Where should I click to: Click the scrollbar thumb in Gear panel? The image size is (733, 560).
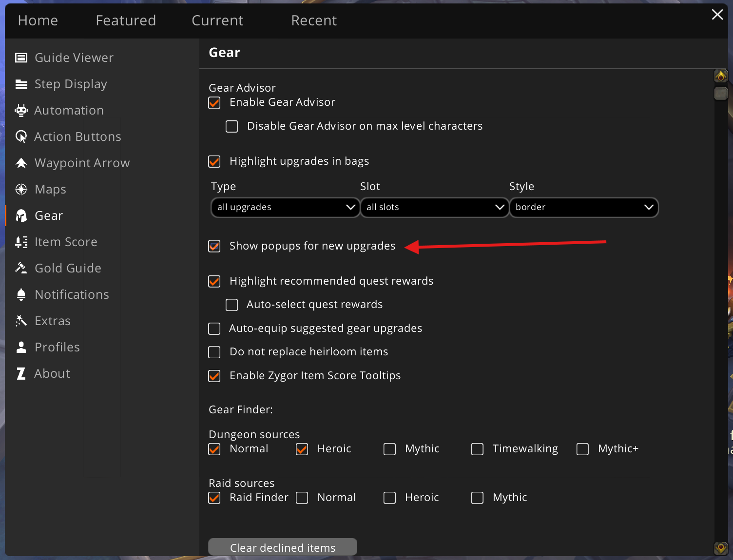point(721,93)
